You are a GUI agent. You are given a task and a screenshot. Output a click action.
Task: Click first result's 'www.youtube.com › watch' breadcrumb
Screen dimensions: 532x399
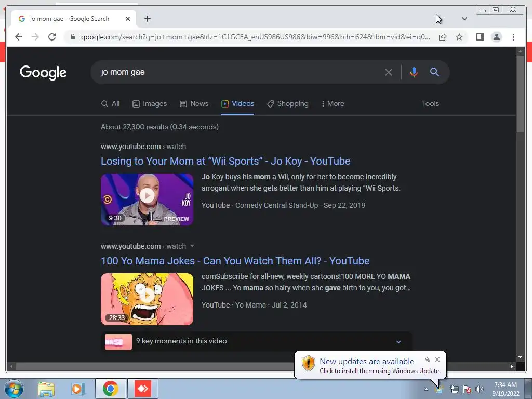click(x=143, y=147)
